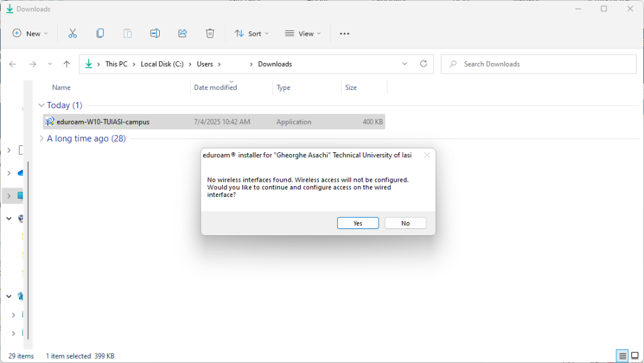Click chevron after This PC breadcrumb
644x363 pixels.
click(x=134, y=64)
